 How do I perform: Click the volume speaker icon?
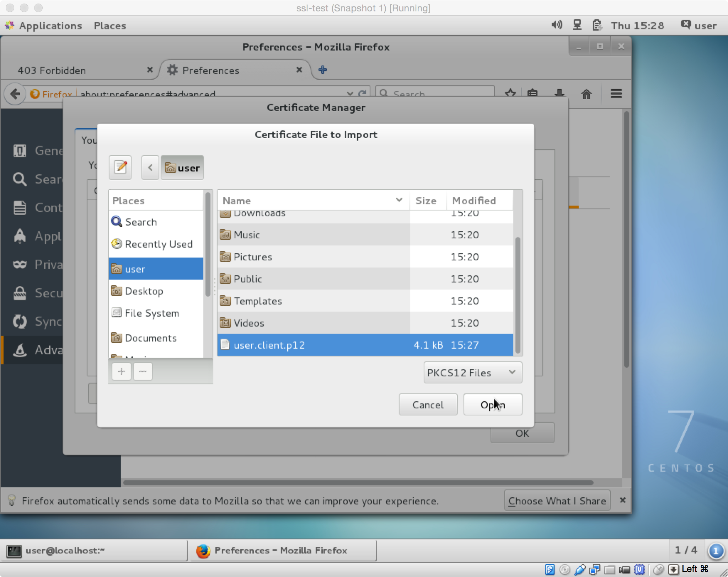point(557,25)
